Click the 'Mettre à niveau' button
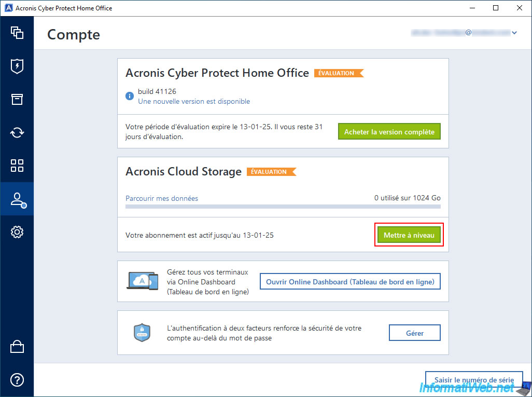Screen dimensions: 532x397 click(409, 236)
